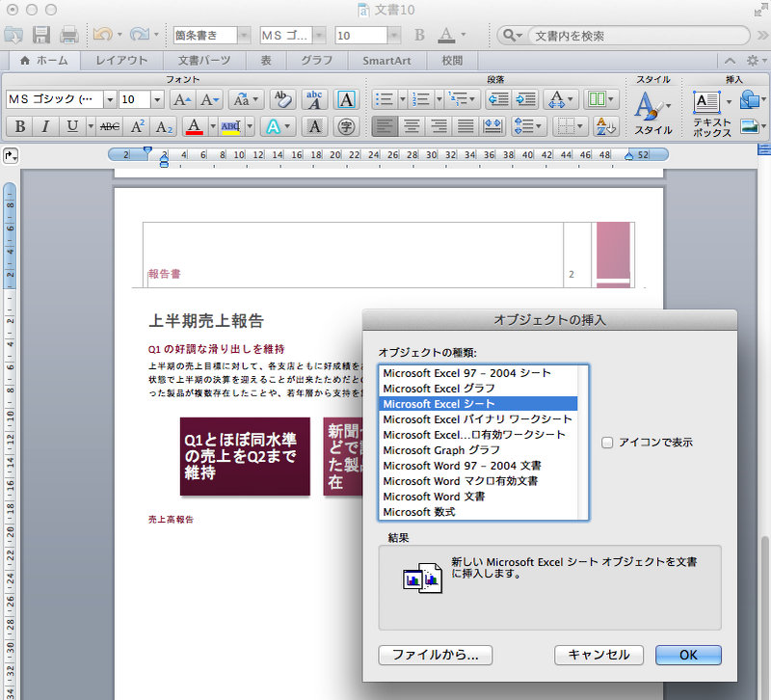Decrease font size with A-down icon
771x700 pixels.
tap(210, 100)
